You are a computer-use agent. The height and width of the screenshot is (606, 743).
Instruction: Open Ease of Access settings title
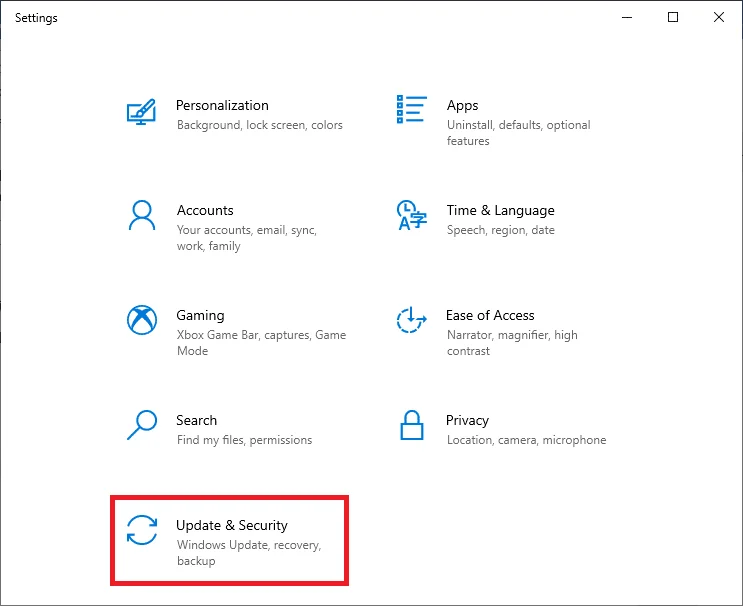[490, 315]
